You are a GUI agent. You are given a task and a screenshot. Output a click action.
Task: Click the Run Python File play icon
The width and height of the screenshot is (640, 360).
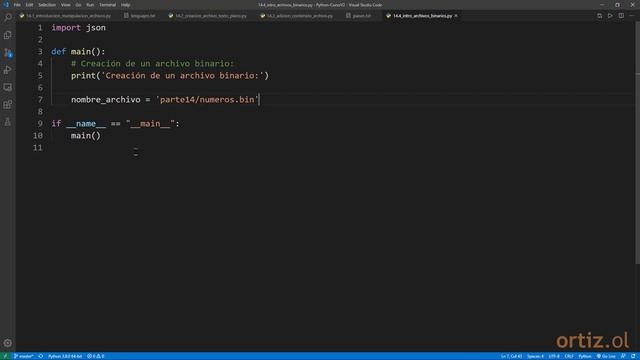click(x=610, y=16)
